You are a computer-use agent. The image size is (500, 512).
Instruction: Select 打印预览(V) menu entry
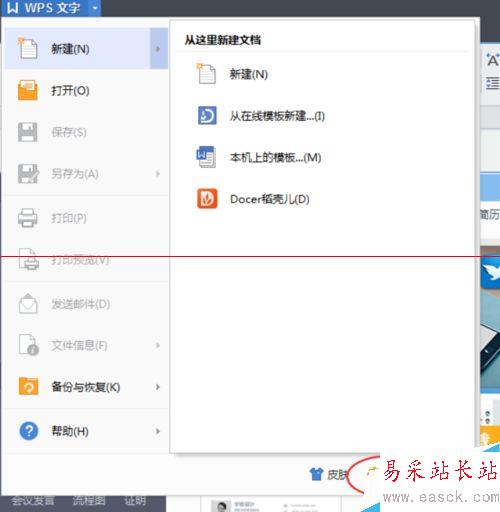click(86, 260)
